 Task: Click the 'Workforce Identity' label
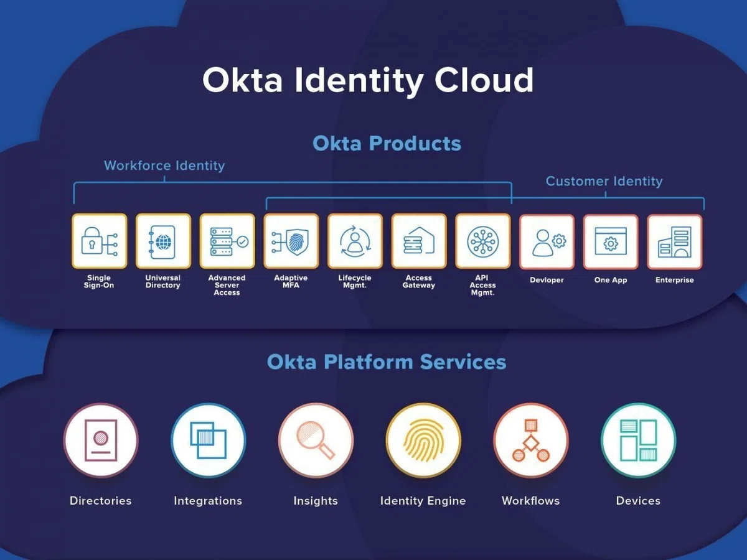[x=164, y=166]
